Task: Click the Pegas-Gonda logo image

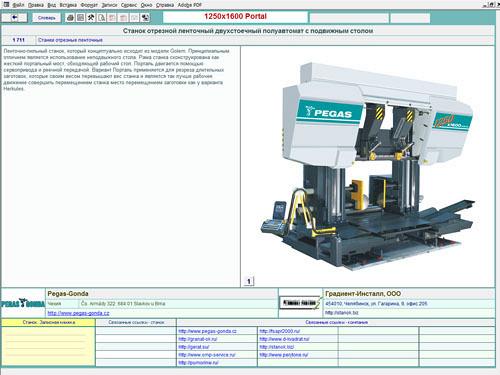Action: tap(23, 303)
